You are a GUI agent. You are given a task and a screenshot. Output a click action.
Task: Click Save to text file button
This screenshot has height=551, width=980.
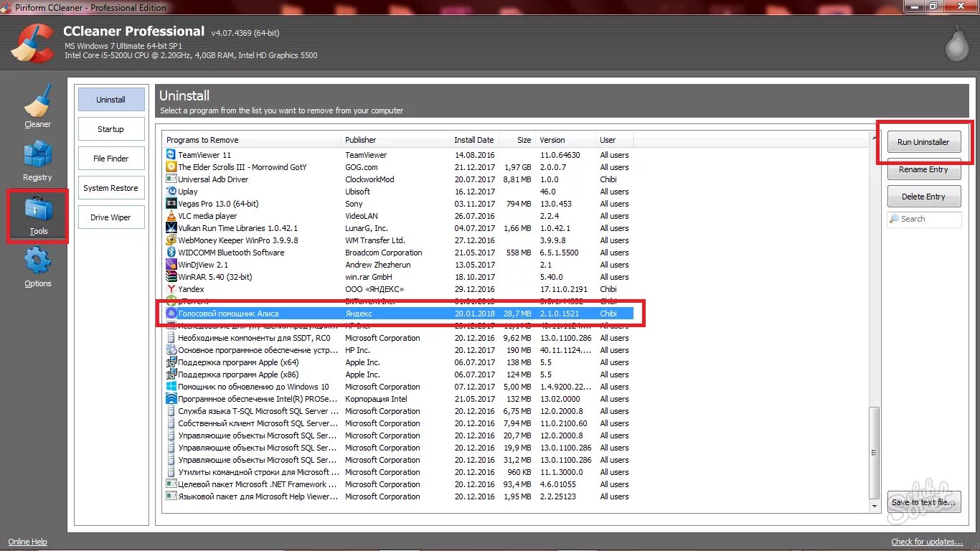pos(923,502)
